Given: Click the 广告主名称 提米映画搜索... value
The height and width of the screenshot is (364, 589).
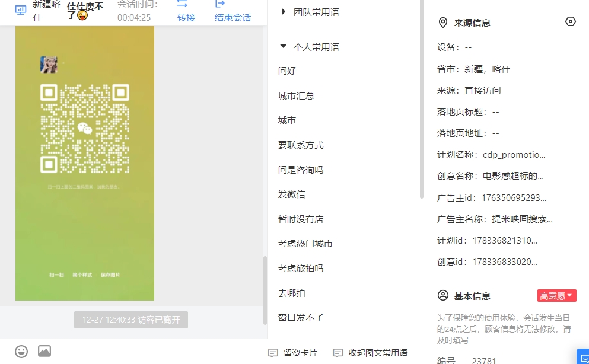Looking at the screenshot, I should (522, 219).
